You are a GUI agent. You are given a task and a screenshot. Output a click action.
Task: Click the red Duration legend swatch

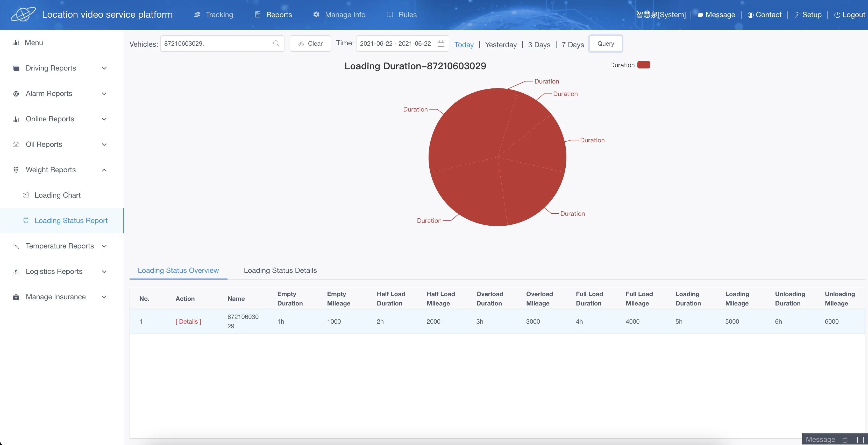[644, 65]
